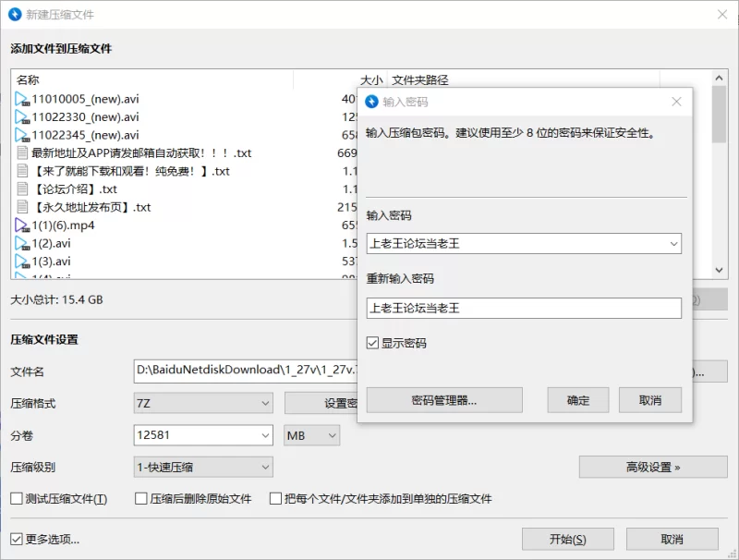
Task: Click the 设置密码 button
Action: click(321, 403)
